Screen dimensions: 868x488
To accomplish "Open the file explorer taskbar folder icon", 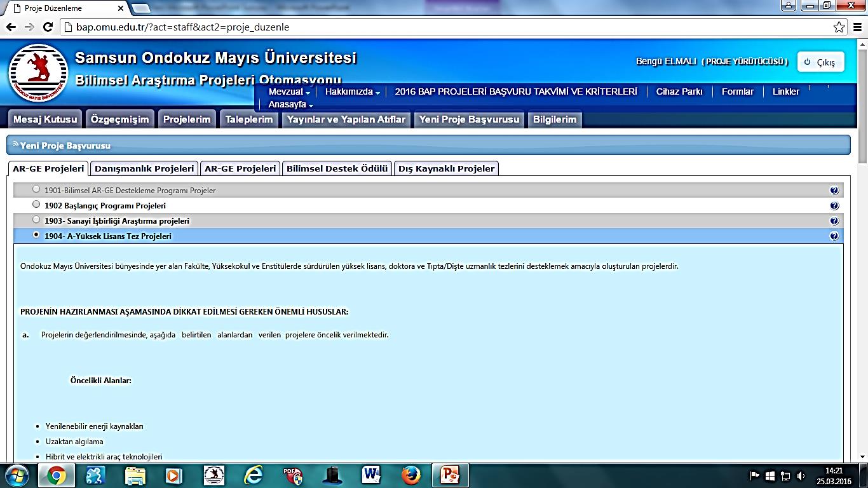I will tap(135, 475).
